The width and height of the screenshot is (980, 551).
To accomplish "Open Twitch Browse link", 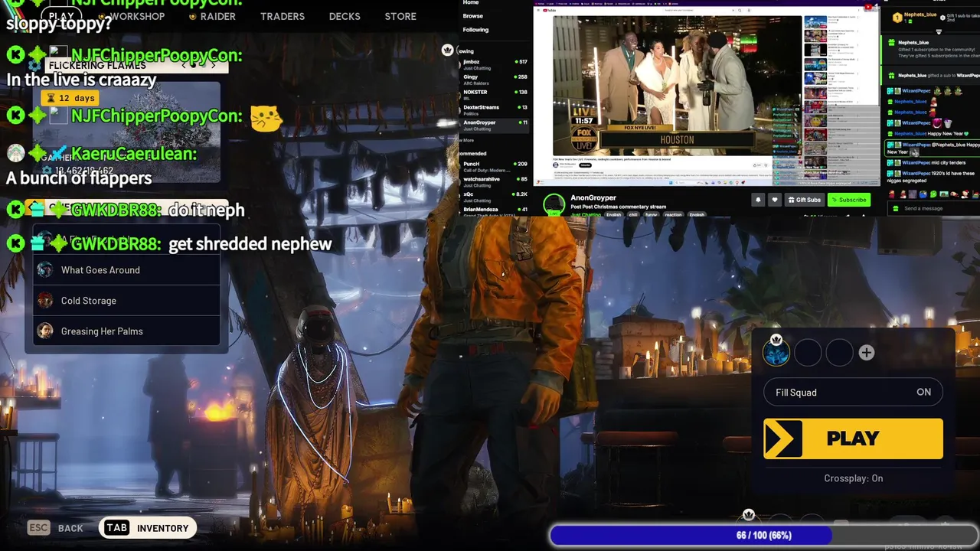I will coord(473,16).
